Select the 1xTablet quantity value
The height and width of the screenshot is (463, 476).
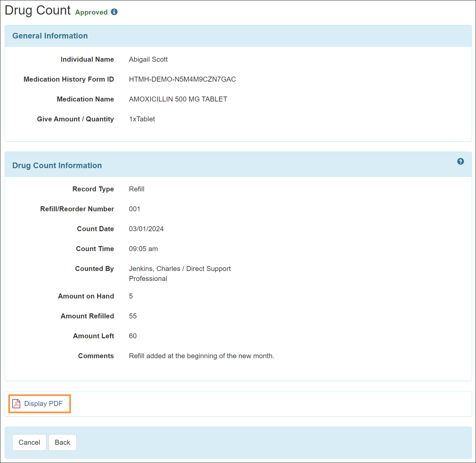142,119
